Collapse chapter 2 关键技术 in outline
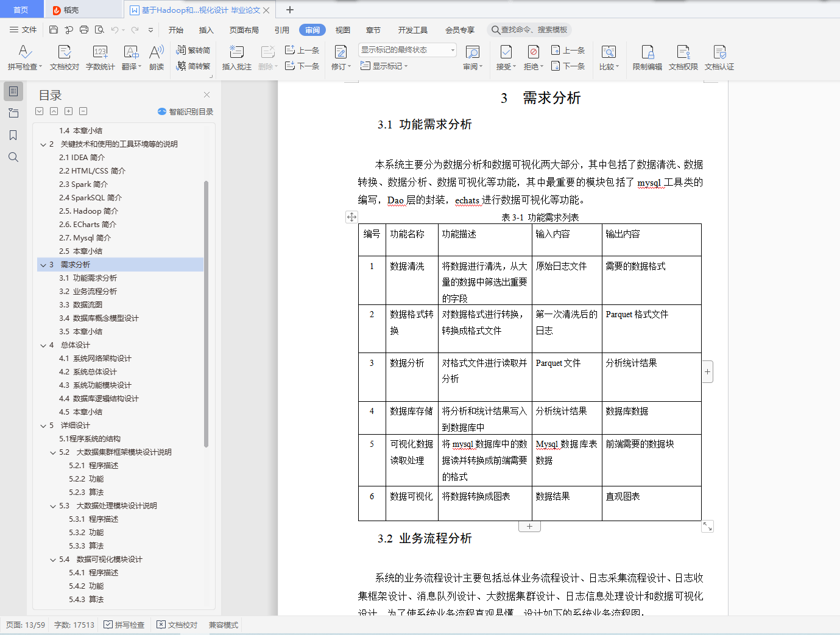The image size is (840, 635). (43, 144)
